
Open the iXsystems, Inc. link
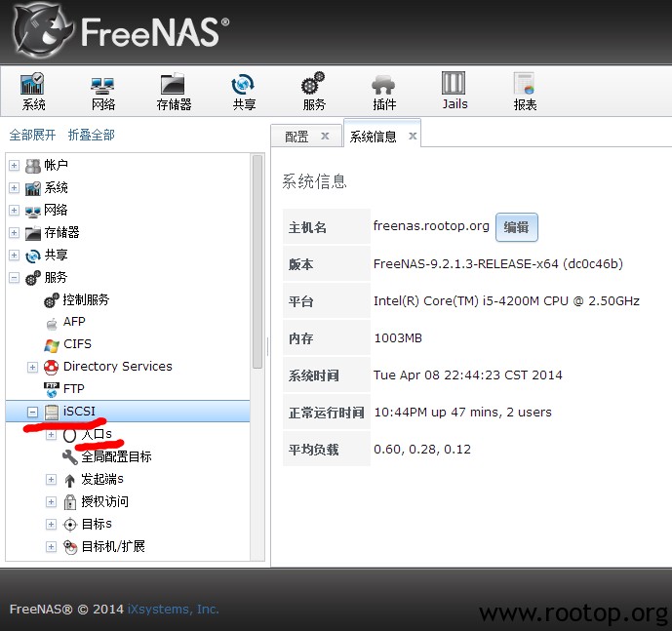174,610
